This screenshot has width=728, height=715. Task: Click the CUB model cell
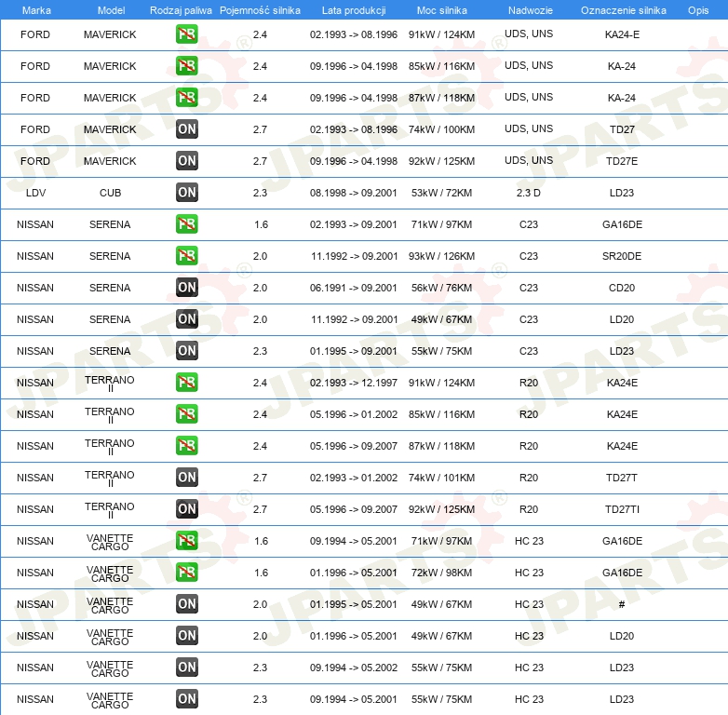[x=110, y=193]
